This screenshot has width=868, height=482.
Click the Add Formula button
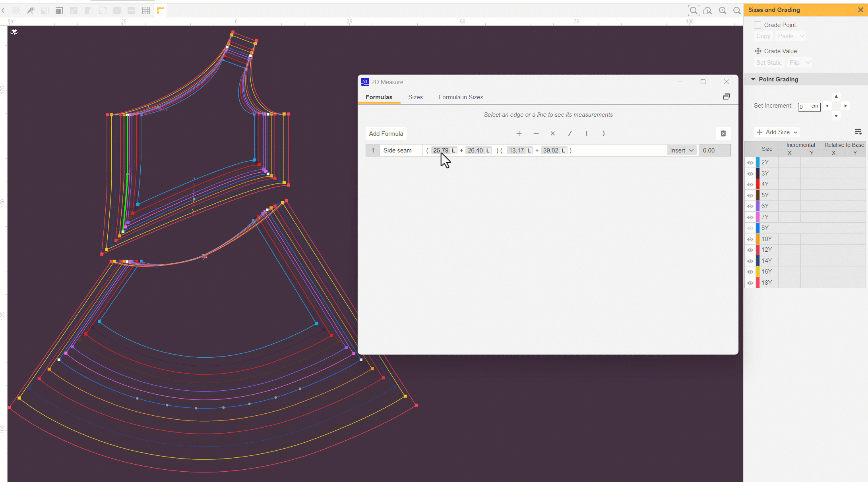(386, 134)
